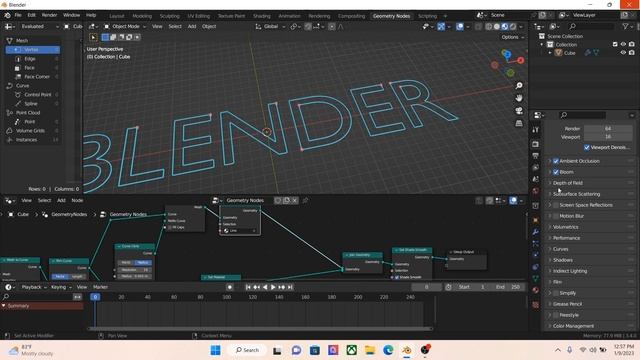Viewport: 640px width, 360px height.
Task: Select the pan hand icon in viewport
Action: tap(519, 98)
